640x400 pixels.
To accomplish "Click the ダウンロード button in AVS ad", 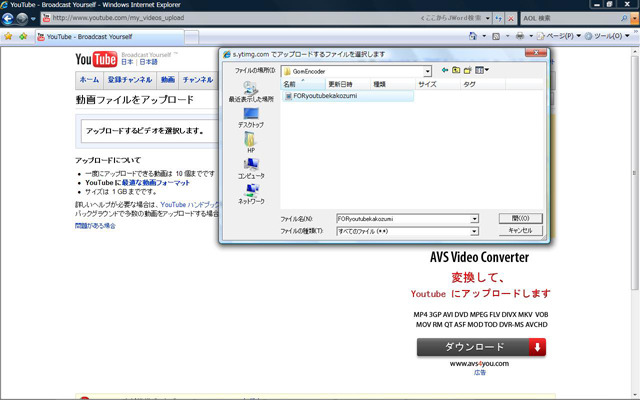I will coord(481,347).
